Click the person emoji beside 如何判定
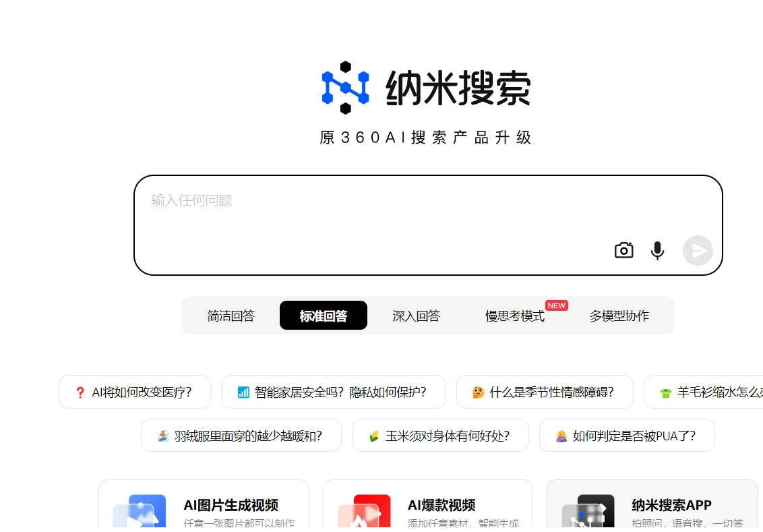This screenshot has height=532, width=763. [561, 436]
